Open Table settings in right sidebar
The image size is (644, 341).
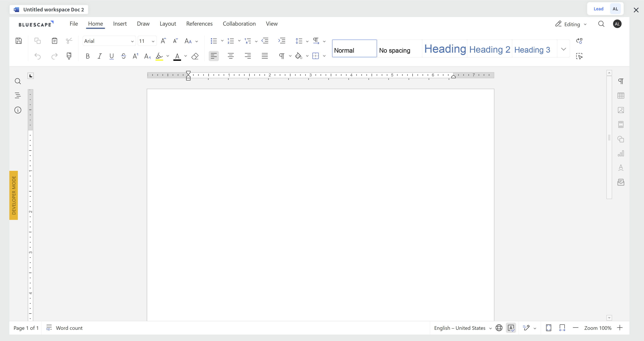(x=621, y=96)
